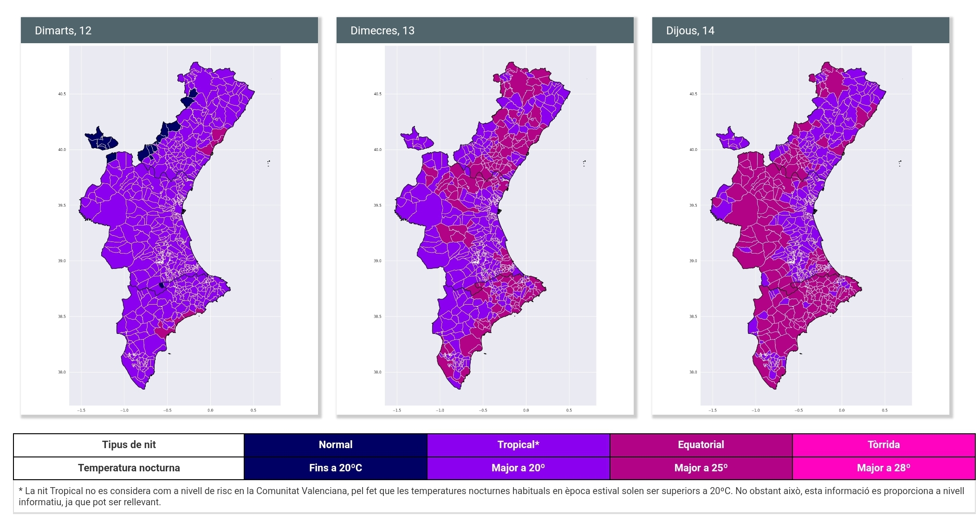This screenshot has height=515, width=980.
Task: Click the Dijous, 14 header
Action: pyautogui.click(x=690, y=31)
